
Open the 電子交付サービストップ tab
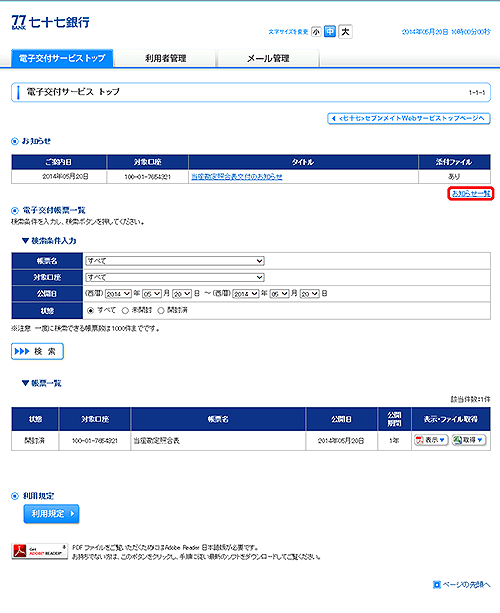point(62,58)
